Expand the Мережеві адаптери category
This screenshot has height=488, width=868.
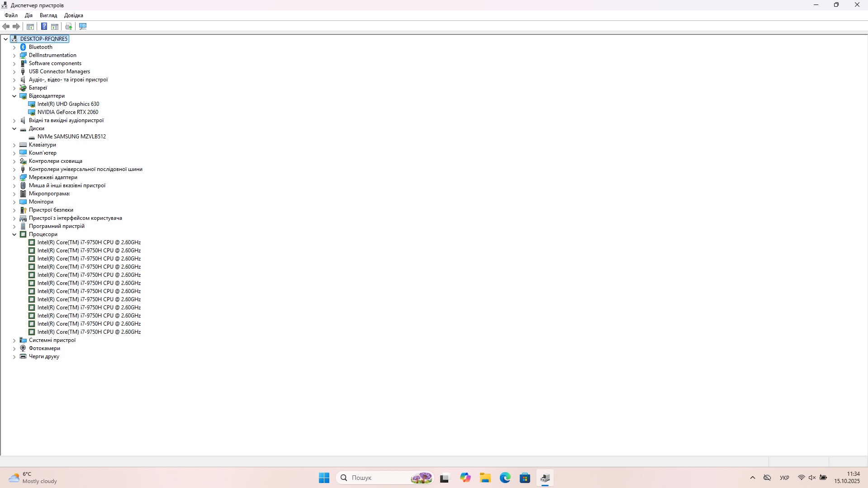(x=14, y=177)
